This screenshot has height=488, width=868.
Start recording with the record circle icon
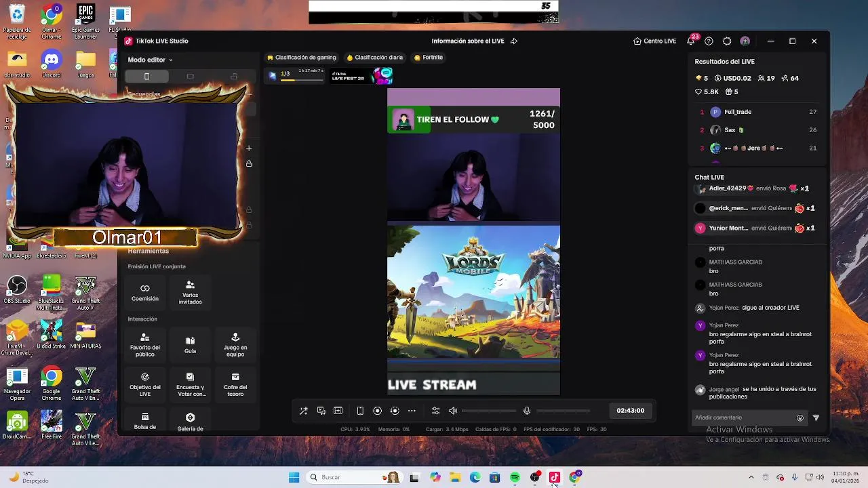click(378, 411)
